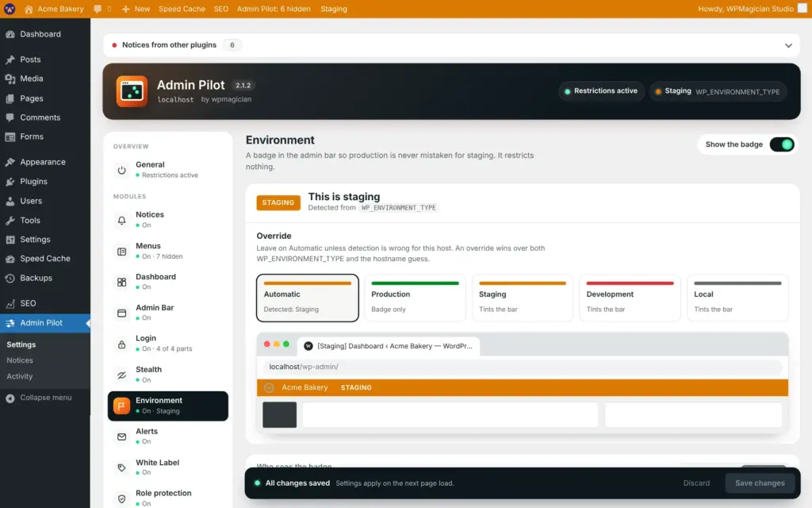Open the Users sidebar menu
Viewport: 812px width, 508px height.
click(x=45, y=201)
